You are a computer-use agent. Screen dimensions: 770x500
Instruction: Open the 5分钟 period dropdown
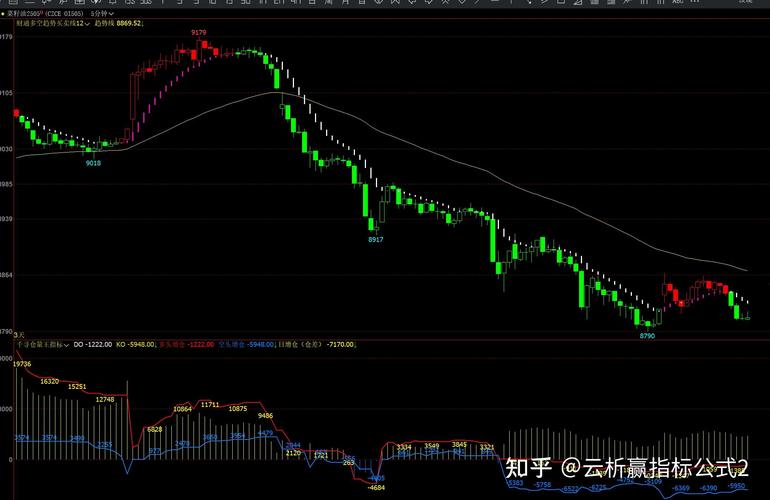[x=101, y=15]
